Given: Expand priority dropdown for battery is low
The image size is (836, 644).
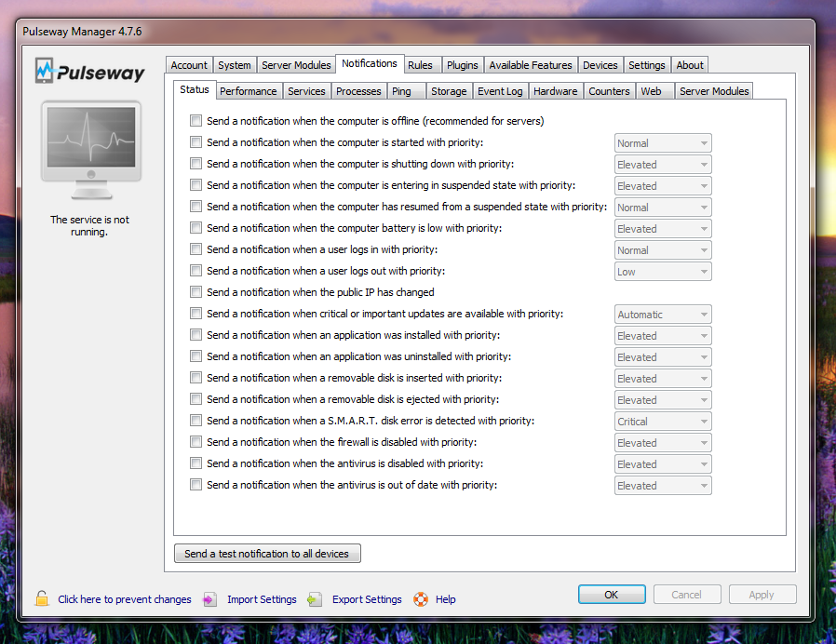Looking at the screenshot, I should click(x=663, y=228).
